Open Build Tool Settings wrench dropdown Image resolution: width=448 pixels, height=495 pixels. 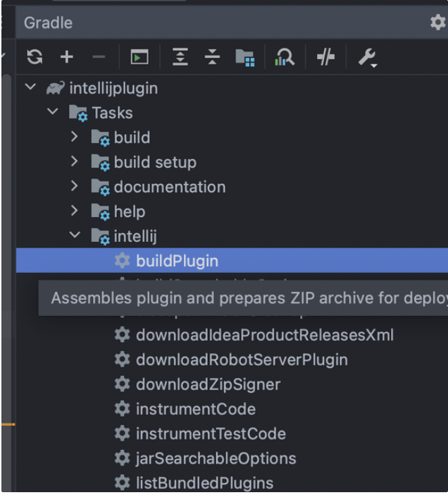[x=368, y=58]
